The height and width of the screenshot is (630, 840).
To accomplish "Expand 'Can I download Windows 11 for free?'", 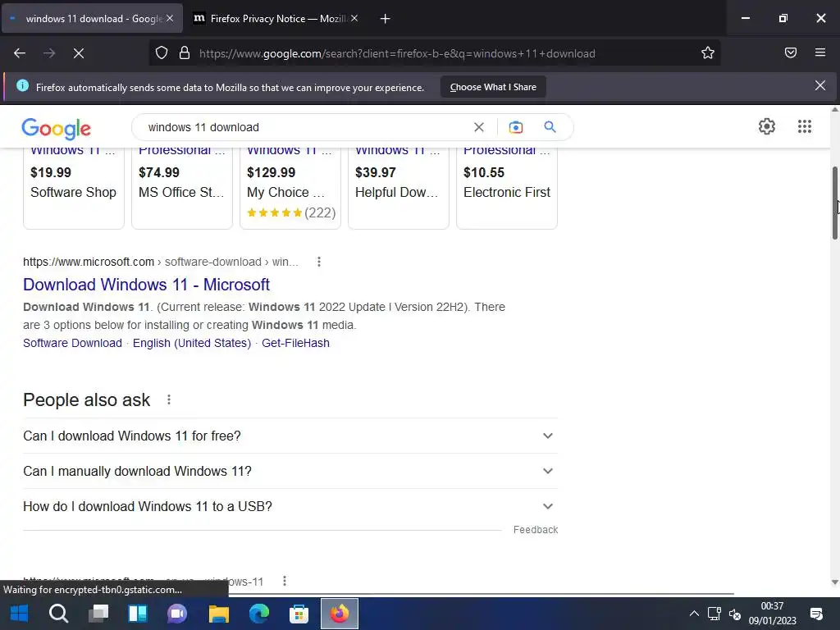I will click(x=290, y=436).
